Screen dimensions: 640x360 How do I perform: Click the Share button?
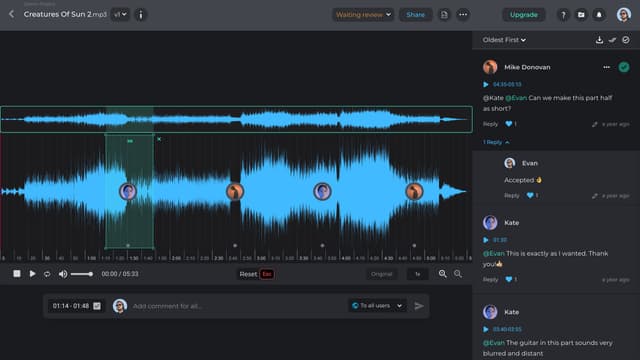coord(416,15)
